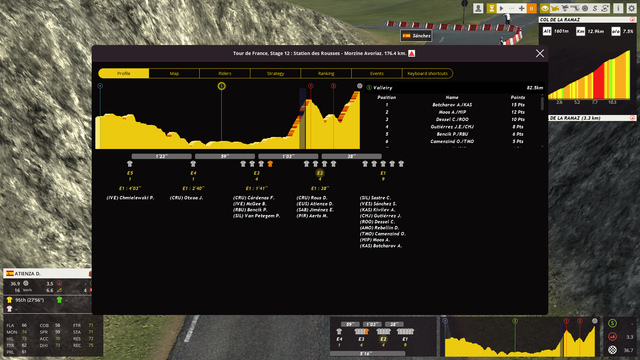This screenshot has height=360, width=640.
Task: Select the 59" gap bar in dialog
Action: tap(225, 156)
